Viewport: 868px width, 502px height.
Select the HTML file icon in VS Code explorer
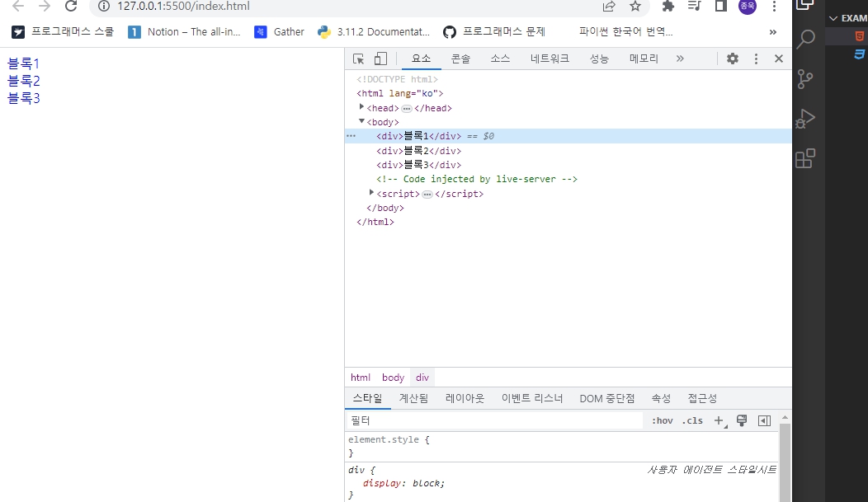[859, 36]
